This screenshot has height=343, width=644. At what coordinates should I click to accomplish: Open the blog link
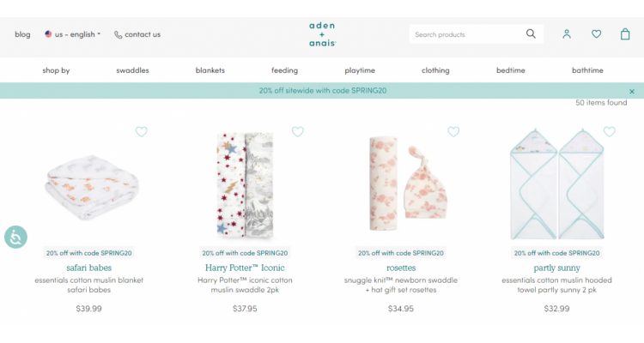[x=22, y=34]
